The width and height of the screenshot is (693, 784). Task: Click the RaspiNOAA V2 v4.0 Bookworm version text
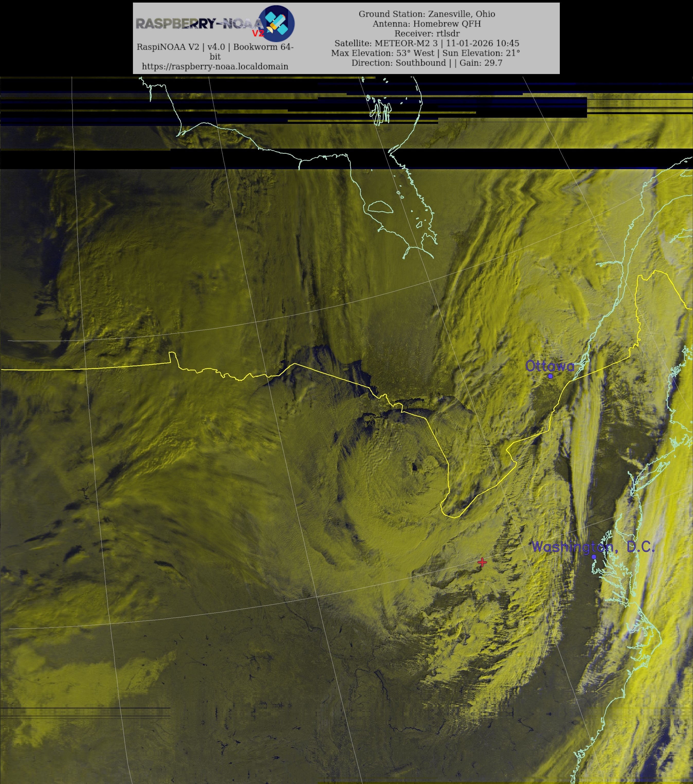[215, 47]
